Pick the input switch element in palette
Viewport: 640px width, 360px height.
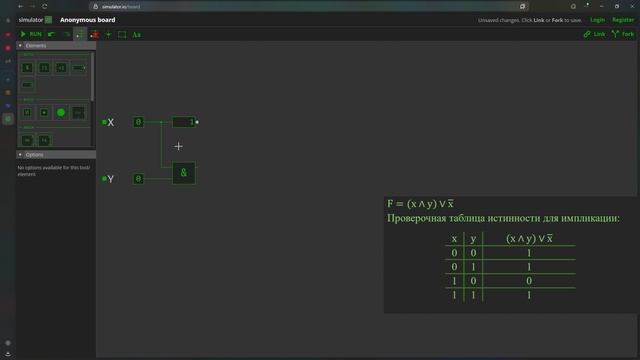(27, 112)
